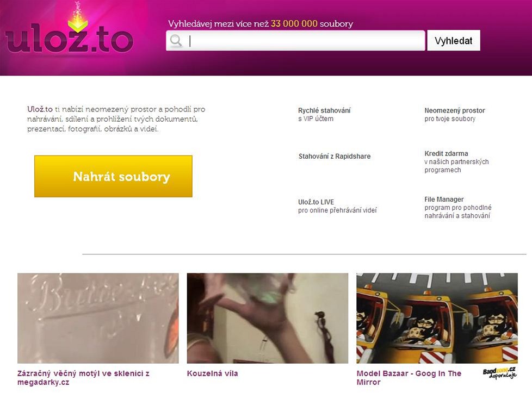Viewport: 532px width, 393px height.
Task: Open the Stahování z Rapidshare link
Action: pyautogui.click(x=334, y=157)
